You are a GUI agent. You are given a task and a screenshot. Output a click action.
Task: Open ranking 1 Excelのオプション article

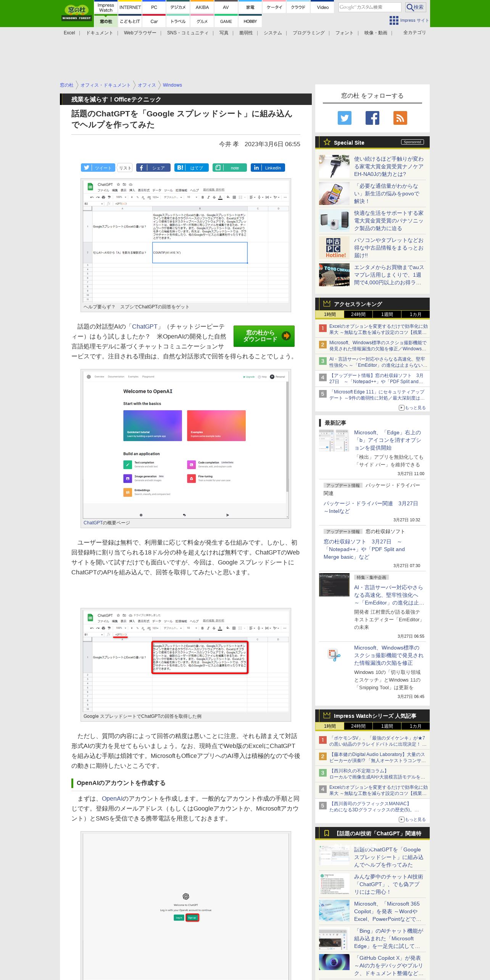(378, 329)
